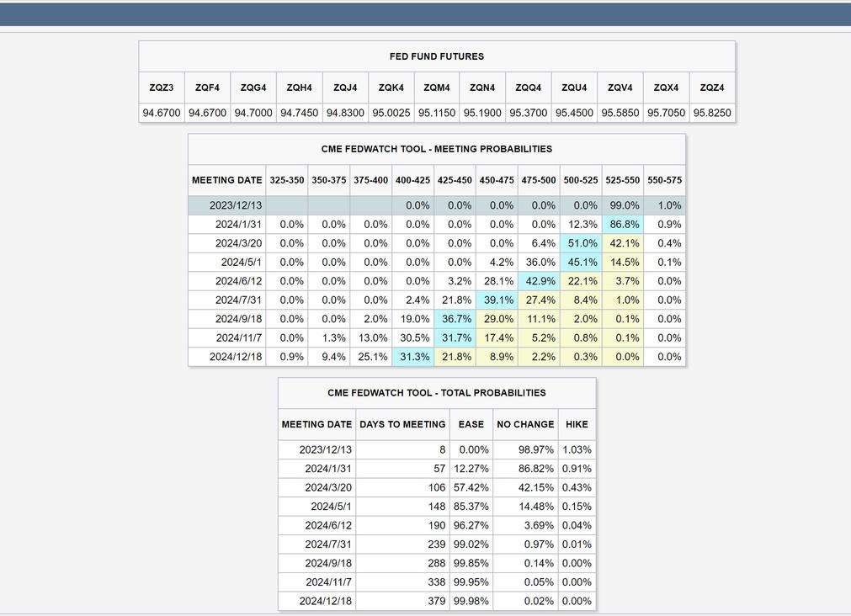Click the highlighted 51.0% probability cell
Screen dimensions: 851x616
582,244
